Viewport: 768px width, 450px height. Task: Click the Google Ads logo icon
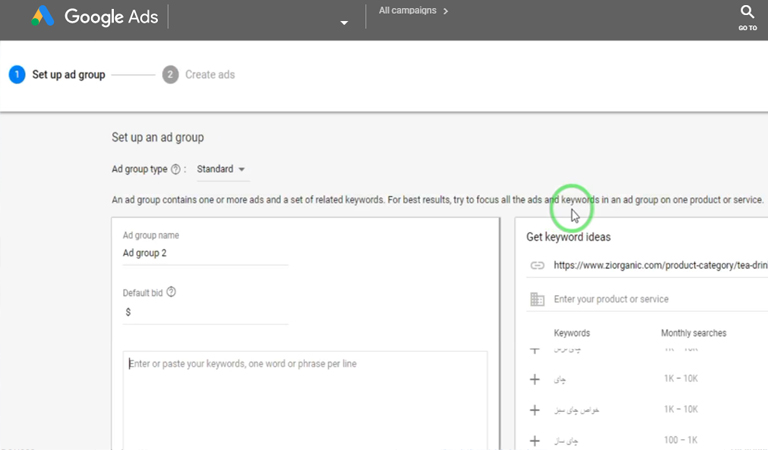[x=43, y=16]
